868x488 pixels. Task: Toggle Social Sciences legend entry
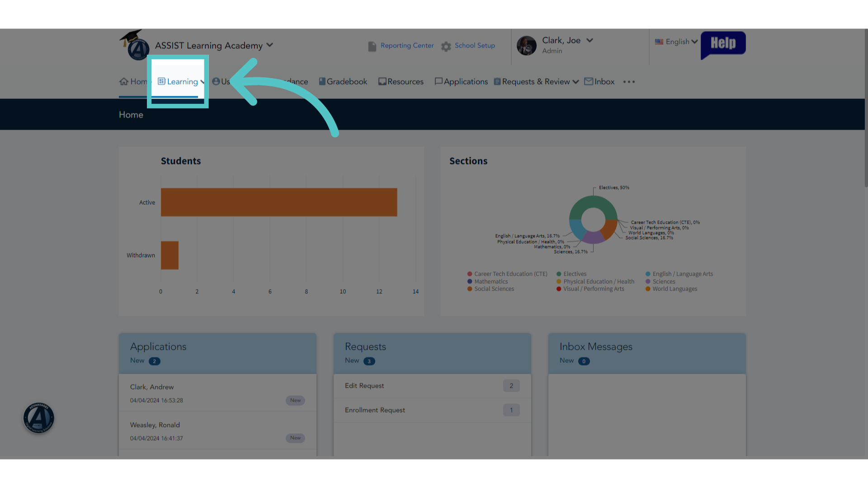click(491, 289)
